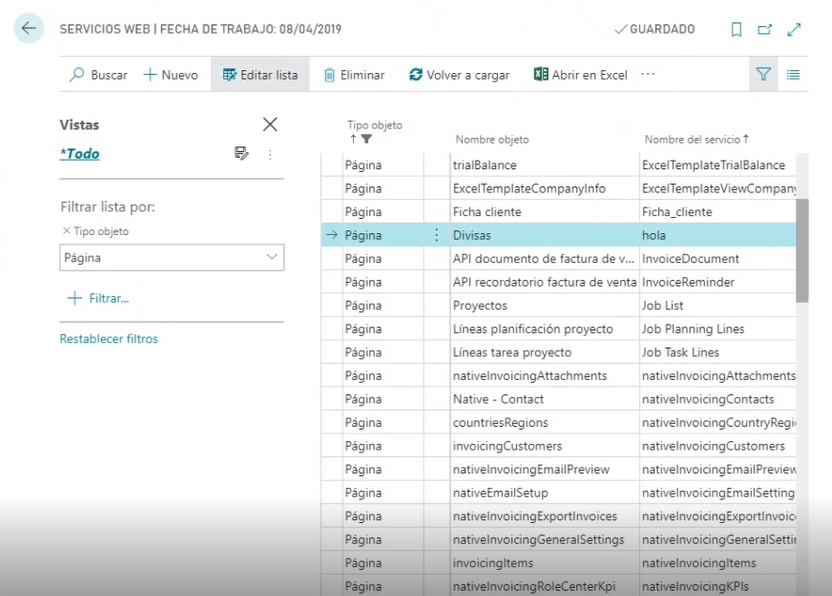Remove the Tipo objeto filter
Image resolution: width=832 pixels, height=596 pixels.
tap(66, 231)
